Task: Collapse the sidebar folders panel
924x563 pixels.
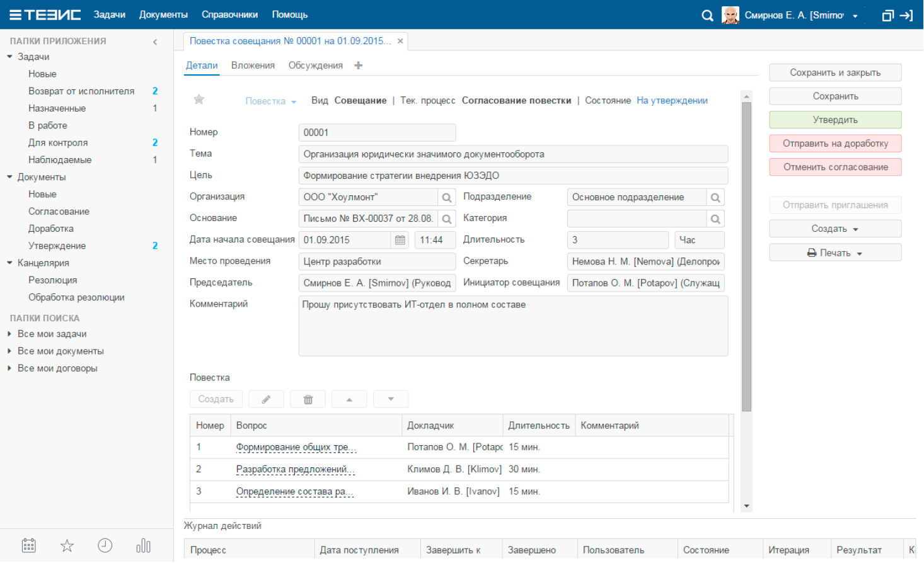Action: pyautogui.click(x=155, y=42)
